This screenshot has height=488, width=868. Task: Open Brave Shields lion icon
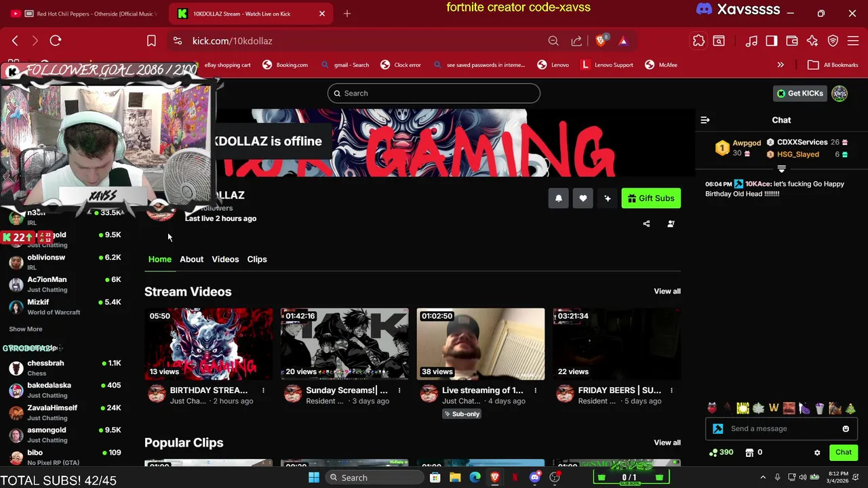pos(601,41)
